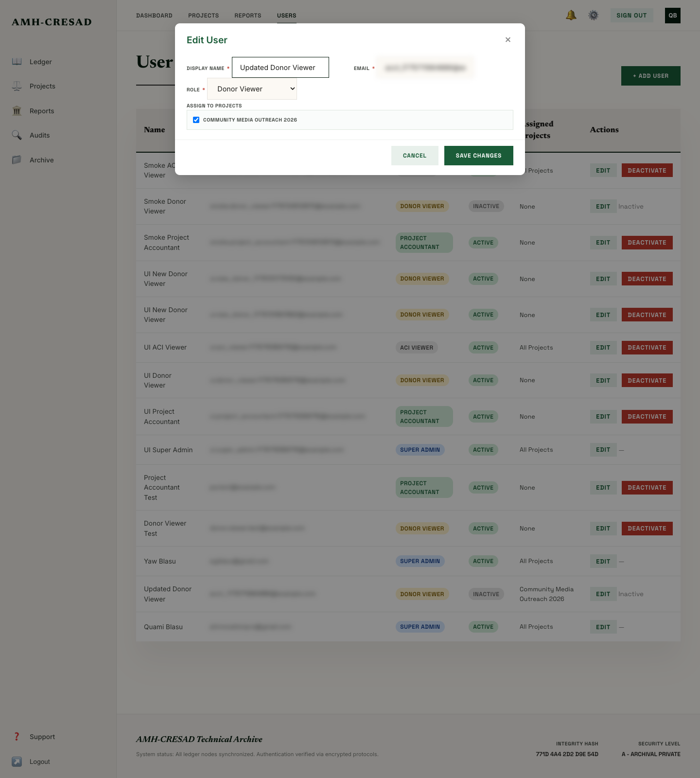The image size is (700, 778).
Task: Click the Support question mark icon
Action: click(x=17, y=737)
